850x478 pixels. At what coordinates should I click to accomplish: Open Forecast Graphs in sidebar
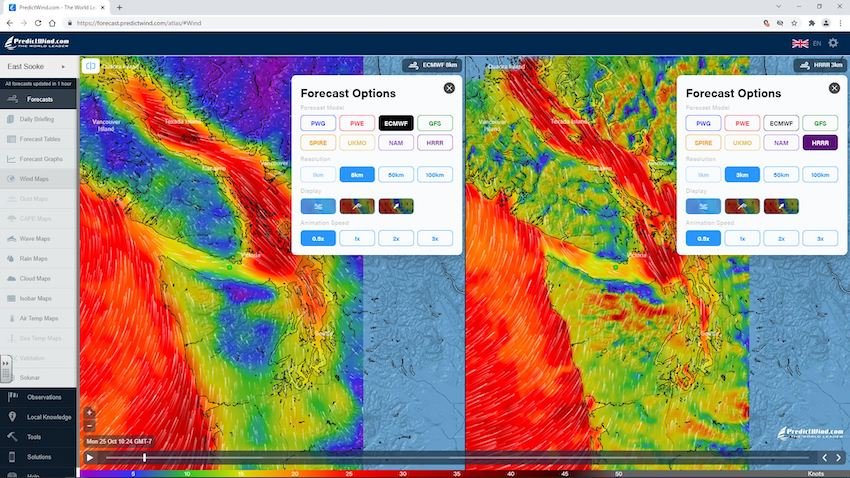click(38, 159)
